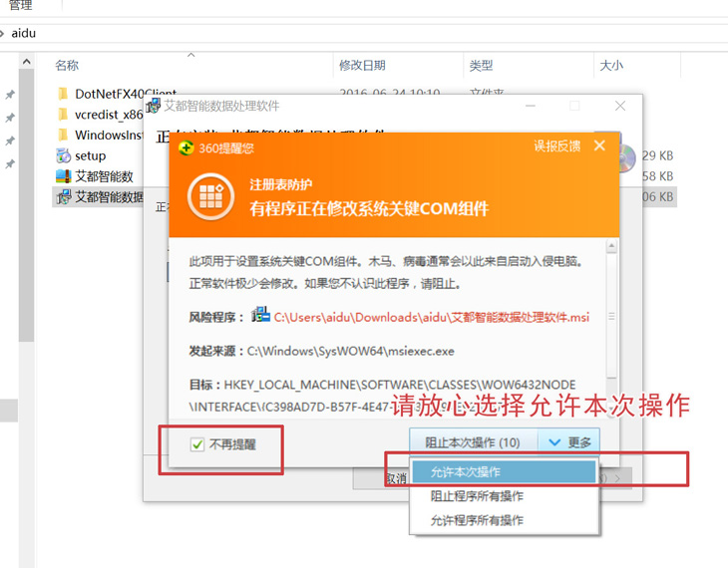Sort by 修改日期 column header
Screen dimensions: 728x568
(x=362, y=65)
